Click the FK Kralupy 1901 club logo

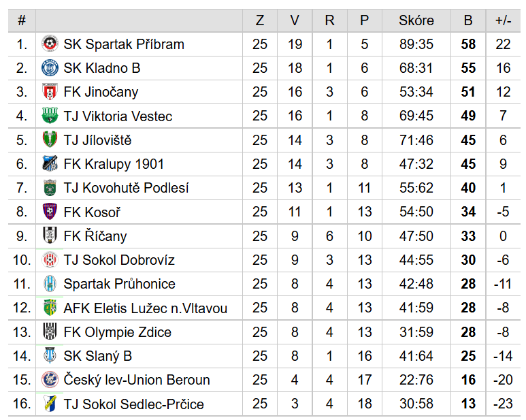pos(50,163)
